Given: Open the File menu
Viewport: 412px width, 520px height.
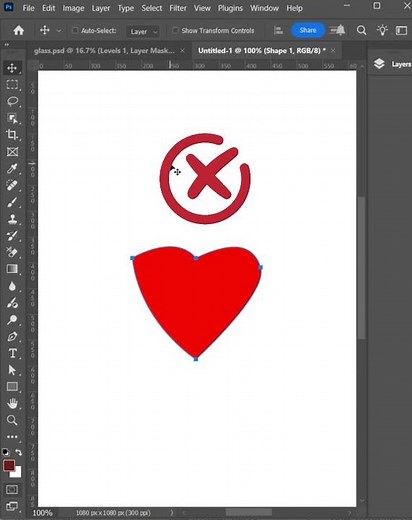Looking at the screenshot, I should pos(28,8).
